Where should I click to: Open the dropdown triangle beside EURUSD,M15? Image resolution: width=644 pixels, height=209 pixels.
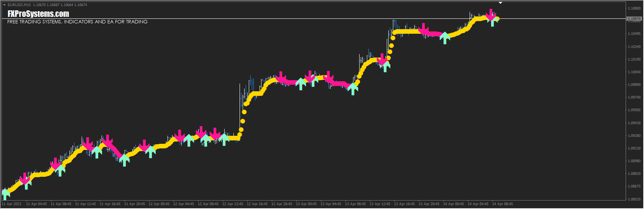pyautogui.click(x=4, y=5)
